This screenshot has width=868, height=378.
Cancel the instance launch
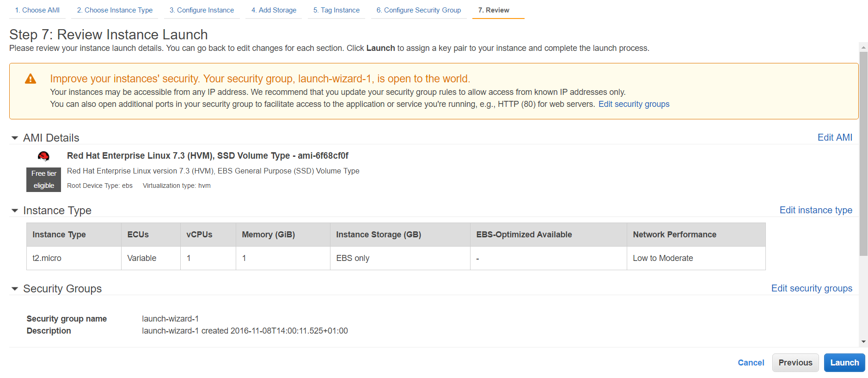pos(751,363)
